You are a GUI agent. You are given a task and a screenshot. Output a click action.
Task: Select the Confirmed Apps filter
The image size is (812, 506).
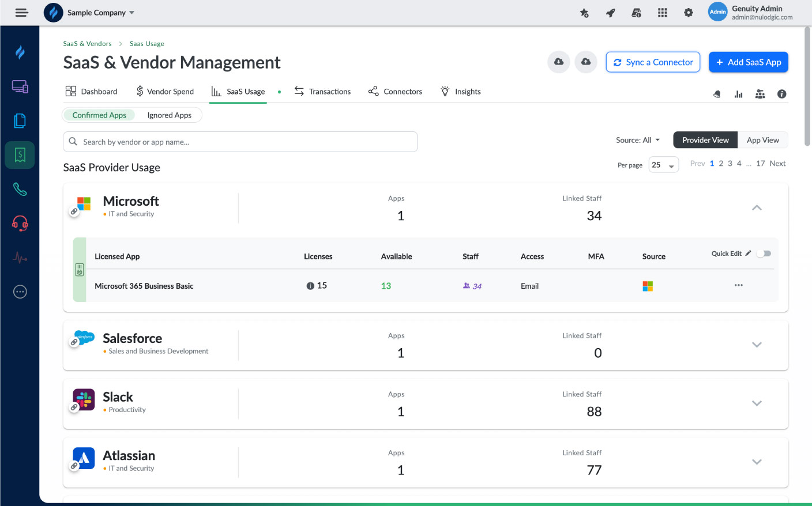[x=99, y=115]
